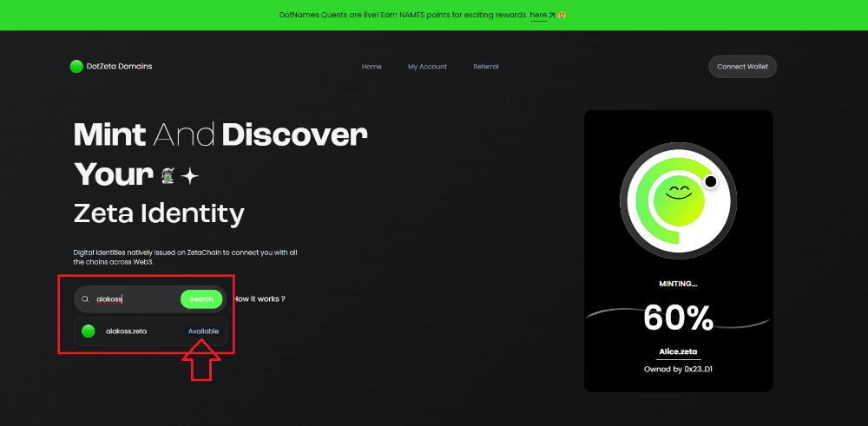Click the magnifier icon in the search box
The image size is (868, 426).
pos(85,299)
